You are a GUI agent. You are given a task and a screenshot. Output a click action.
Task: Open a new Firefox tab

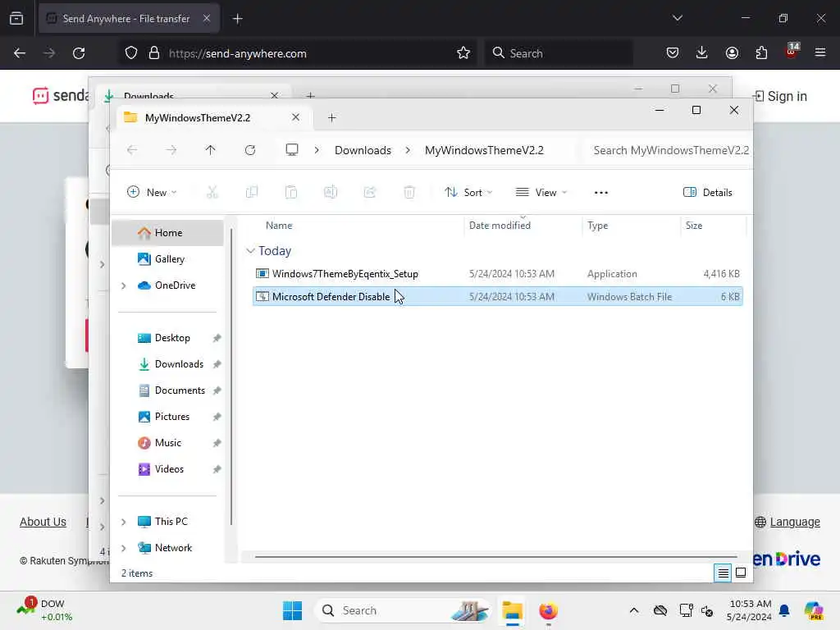tap(238, 19)
